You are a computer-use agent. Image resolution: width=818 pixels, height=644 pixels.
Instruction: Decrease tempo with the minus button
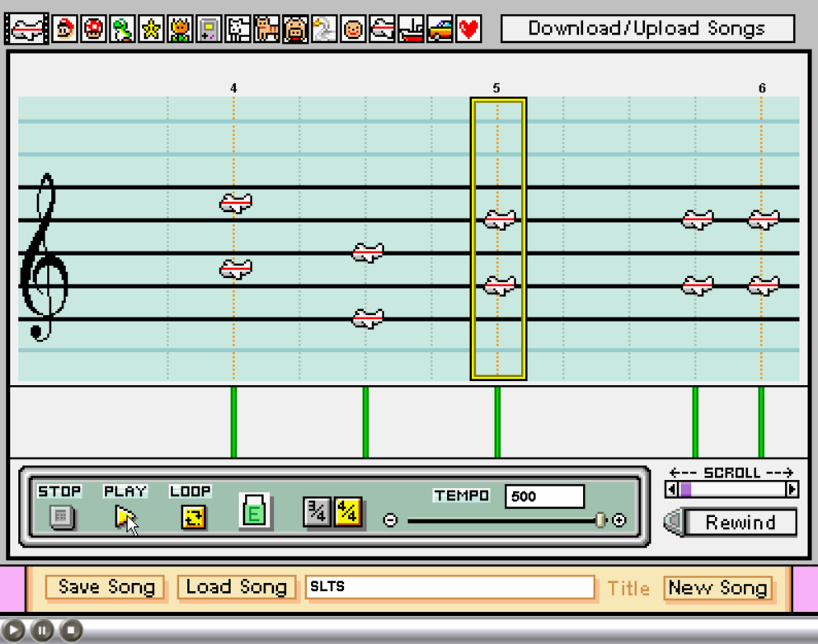(x=390, y=519)
